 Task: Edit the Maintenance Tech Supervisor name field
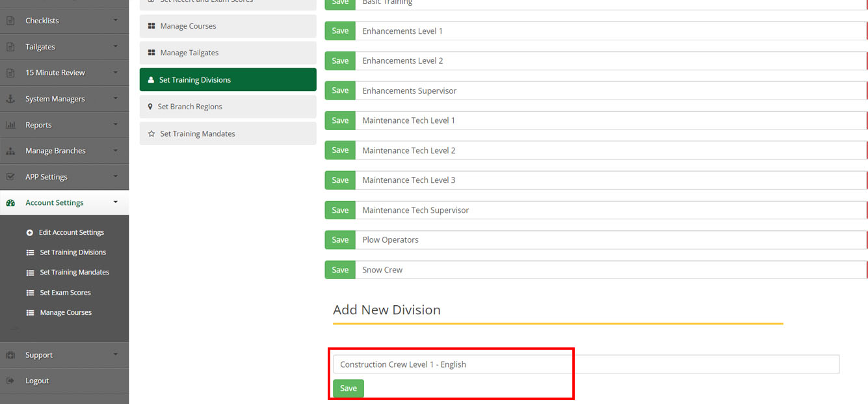611,210
